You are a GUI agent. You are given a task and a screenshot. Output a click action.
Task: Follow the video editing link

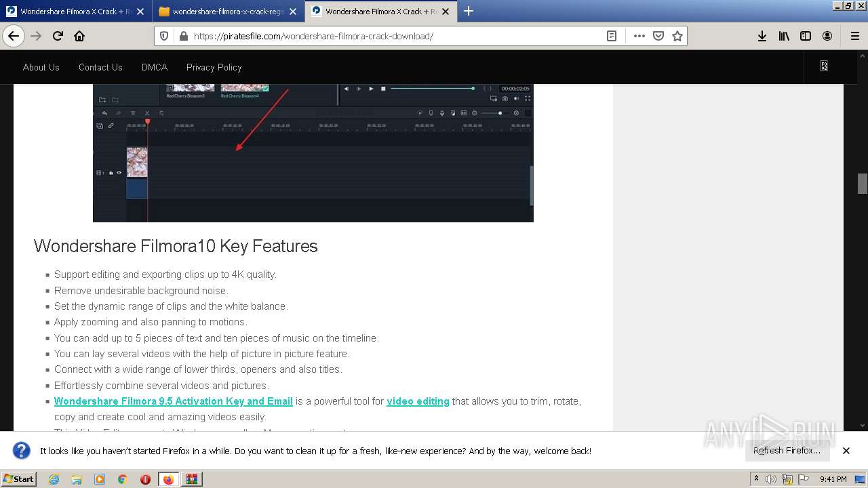[x=418, y=401]
